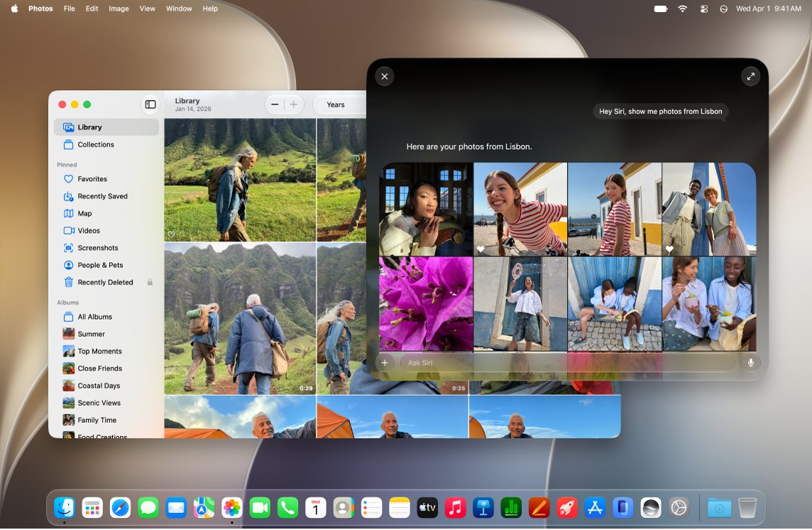812x530 pixels.
Task: Open the View menu
Action: (147, 9)
